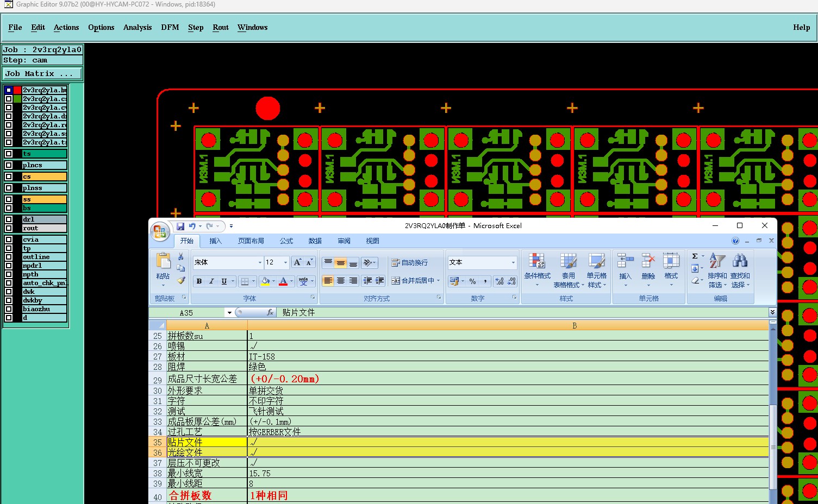The image size is (818, 504).
Task: Click the Excel Office button
Action: [160, 232]
